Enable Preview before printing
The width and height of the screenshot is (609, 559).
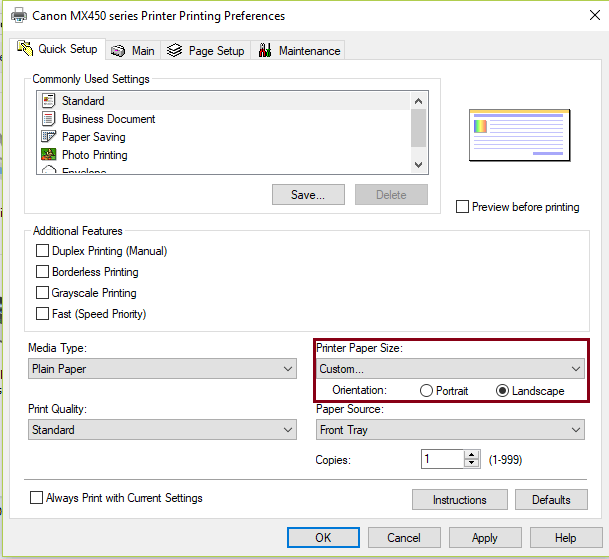point(462,207)
